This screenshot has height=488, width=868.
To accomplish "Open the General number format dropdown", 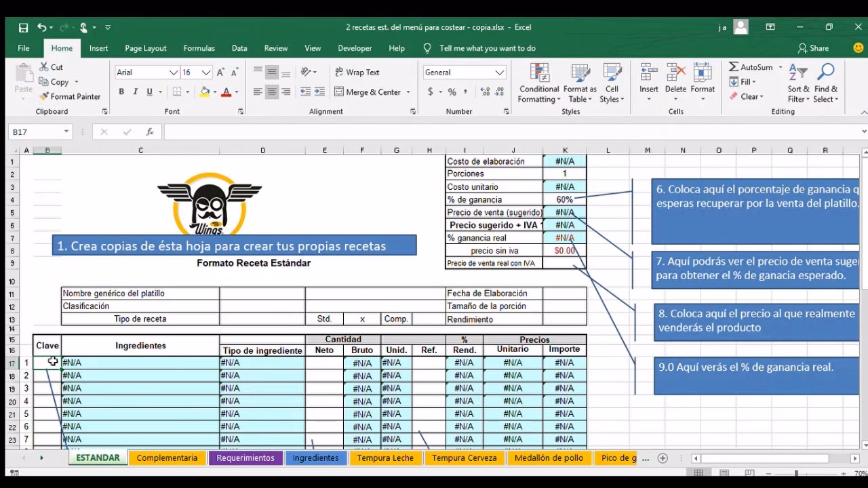I will 500,73.
